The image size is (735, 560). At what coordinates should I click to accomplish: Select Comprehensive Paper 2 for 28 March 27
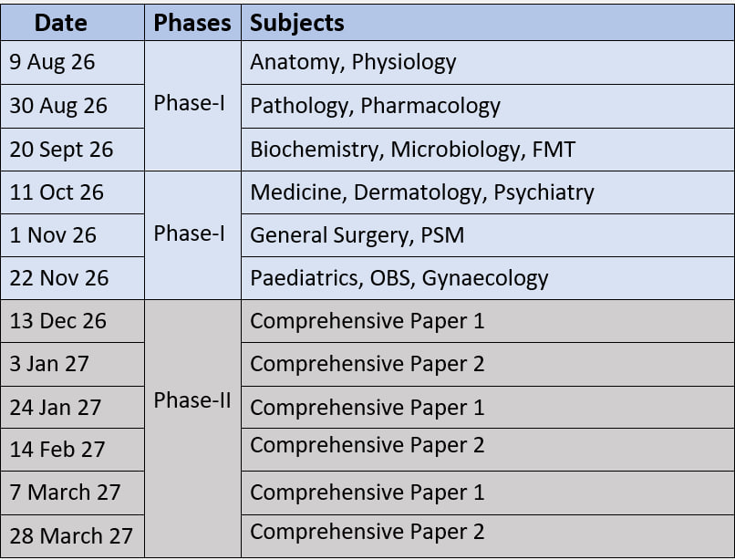coord(488,536)
